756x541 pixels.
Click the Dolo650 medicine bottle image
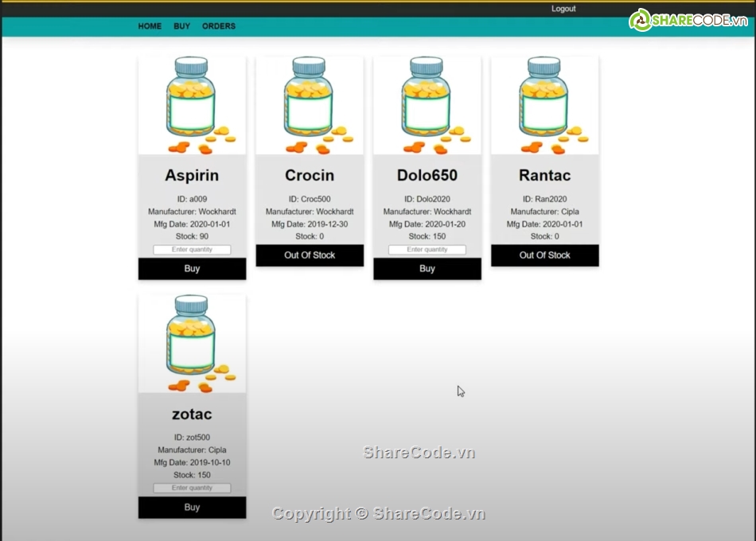427,105
